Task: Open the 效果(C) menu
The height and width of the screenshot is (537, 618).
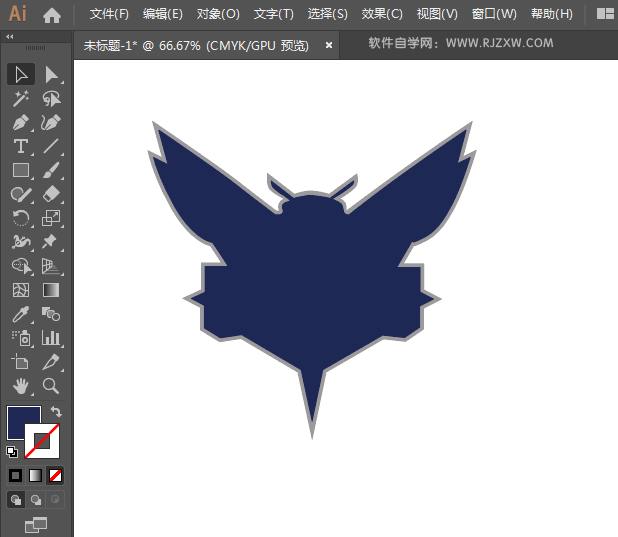Action: pos(382,14)
